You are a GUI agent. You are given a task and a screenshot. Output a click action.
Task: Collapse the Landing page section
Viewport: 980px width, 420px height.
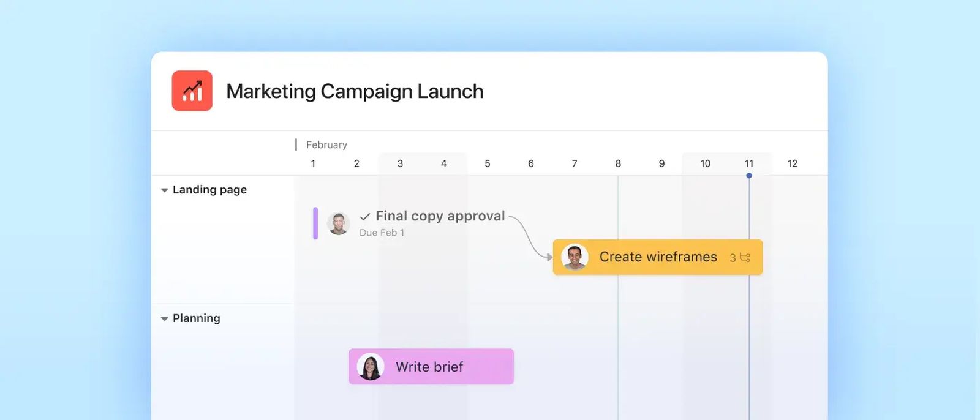(164, 190)
